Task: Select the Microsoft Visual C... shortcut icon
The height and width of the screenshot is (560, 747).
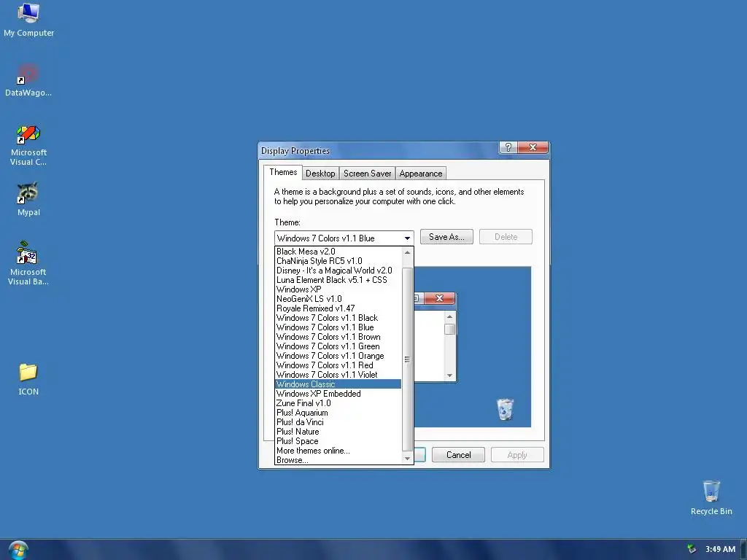Action: [x=28, y=145]
